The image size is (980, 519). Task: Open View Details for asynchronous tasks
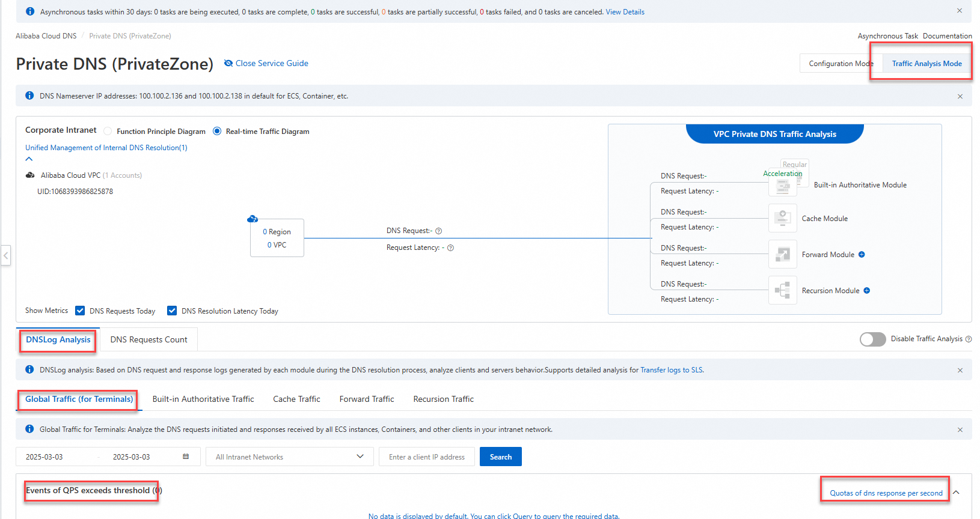625,12
